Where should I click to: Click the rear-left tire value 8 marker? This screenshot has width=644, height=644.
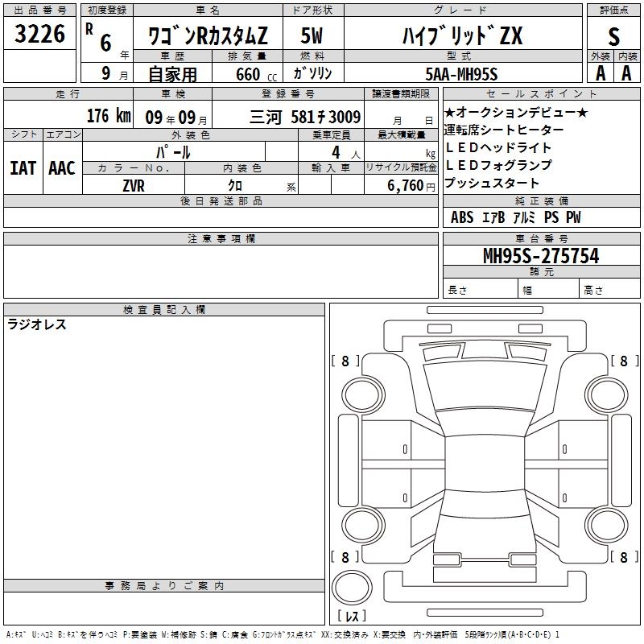click(x=345, y=557)
